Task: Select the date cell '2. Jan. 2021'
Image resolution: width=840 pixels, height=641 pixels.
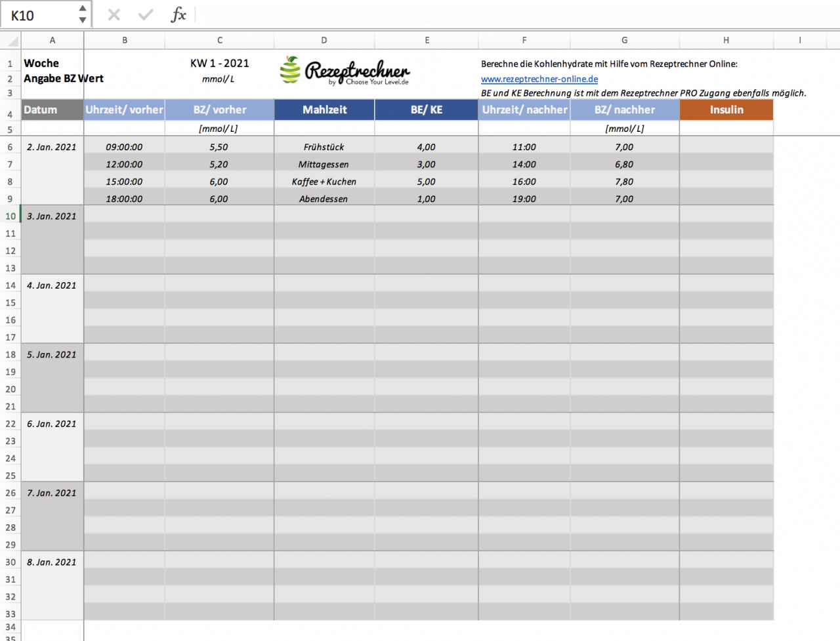Action: [52, 146]
